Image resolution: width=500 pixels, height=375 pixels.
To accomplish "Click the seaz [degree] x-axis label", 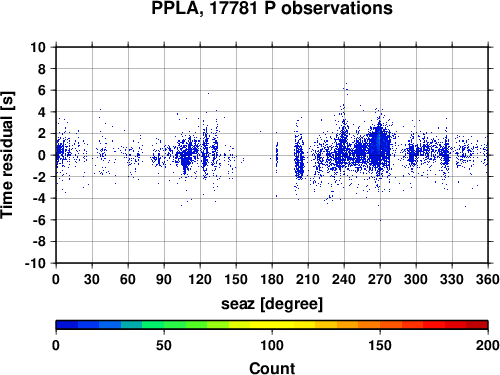I will point(272,304).
